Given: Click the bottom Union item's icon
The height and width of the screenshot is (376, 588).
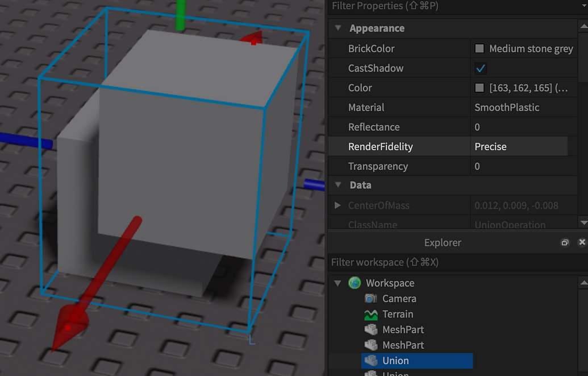Looking at the screenshot, I should [370, 374].
